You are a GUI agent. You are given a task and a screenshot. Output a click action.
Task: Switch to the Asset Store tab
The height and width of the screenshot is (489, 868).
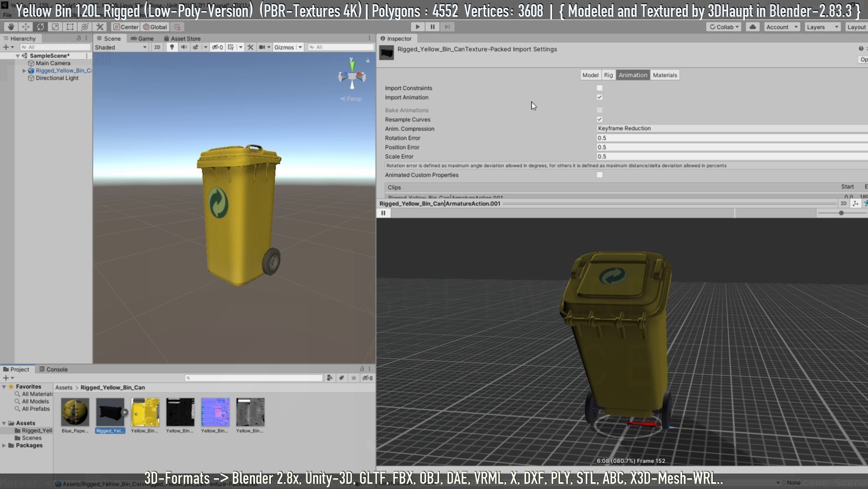(x=182, y=38)
